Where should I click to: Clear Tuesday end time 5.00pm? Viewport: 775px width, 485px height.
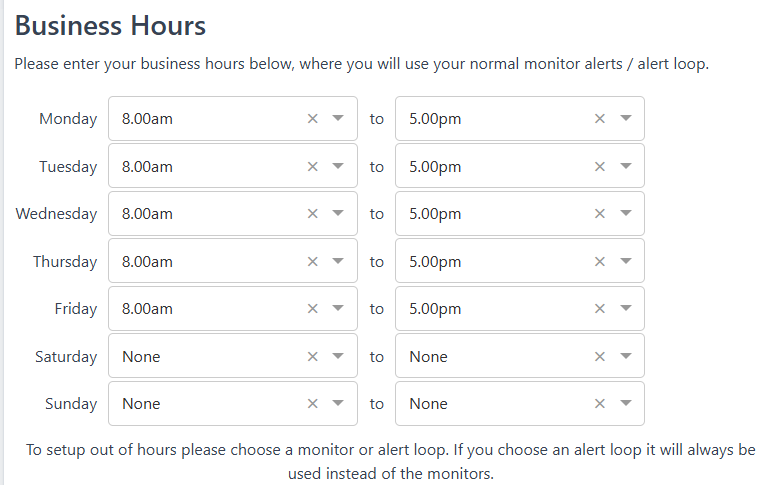click(x=600, y=167)
